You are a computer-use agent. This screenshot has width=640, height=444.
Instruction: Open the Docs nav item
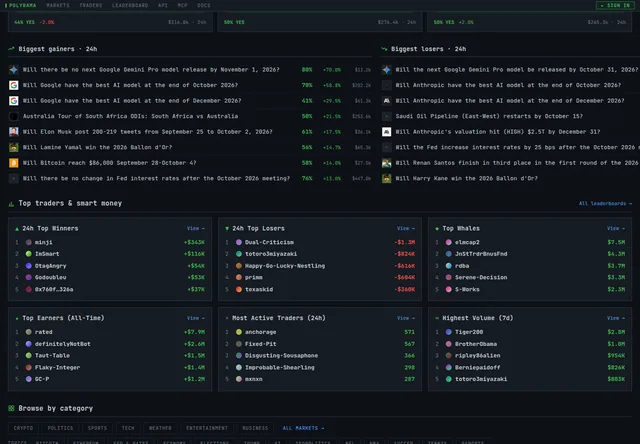(x=204, y=5)
